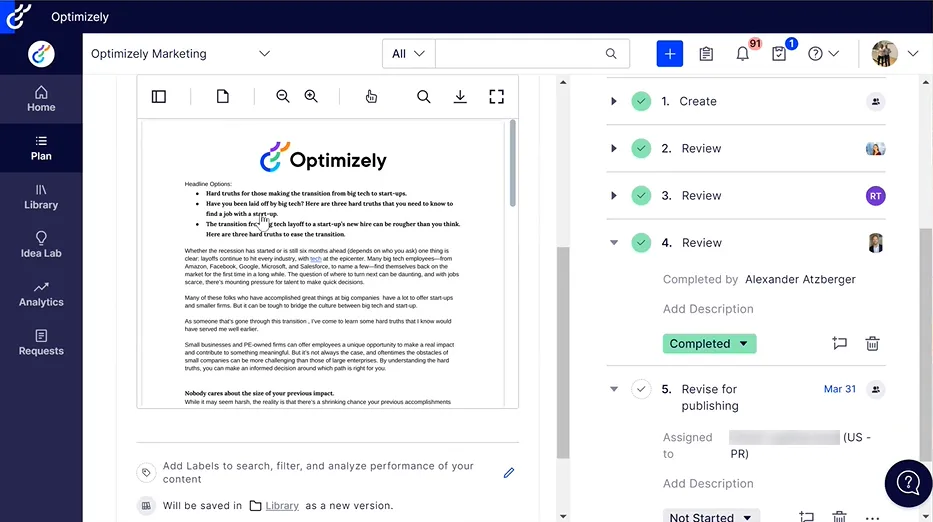Select the pan hand tool
This screenshot has height=522, width=933.
pyautogui.click(x=371, y=96)
